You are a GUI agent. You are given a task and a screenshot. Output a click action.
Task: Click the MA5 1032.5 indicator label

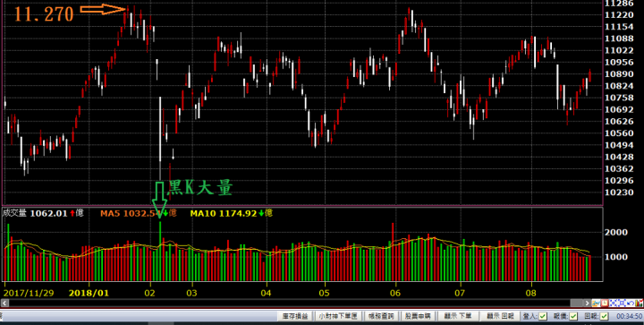pos(139,213)
